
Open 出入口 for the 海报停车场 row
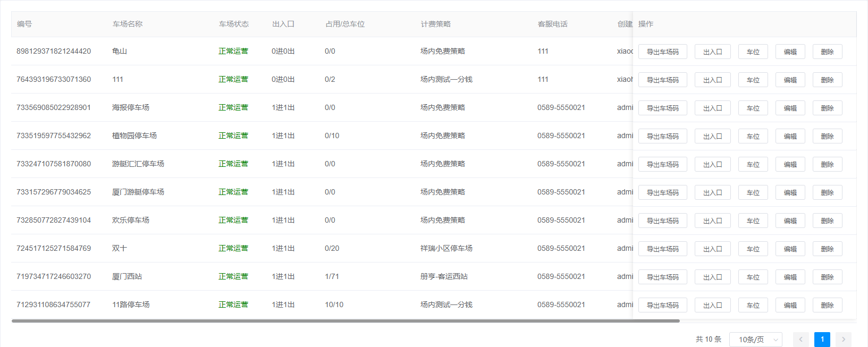(x=712, y=108)
